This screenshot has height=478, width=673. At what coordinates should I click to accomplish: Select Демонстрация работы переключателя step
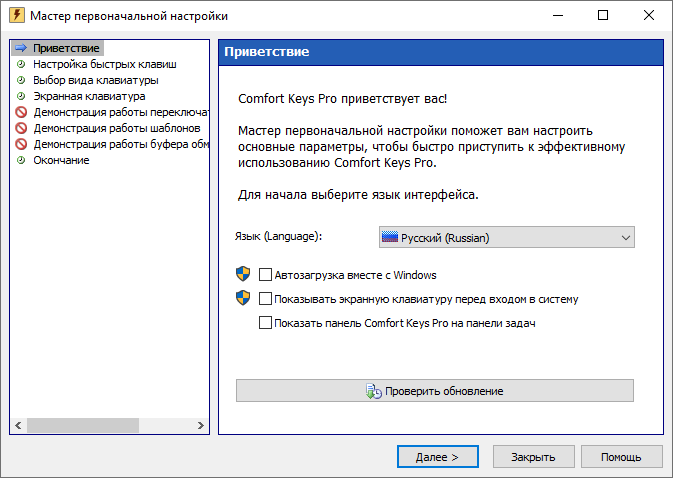[121, 112]
